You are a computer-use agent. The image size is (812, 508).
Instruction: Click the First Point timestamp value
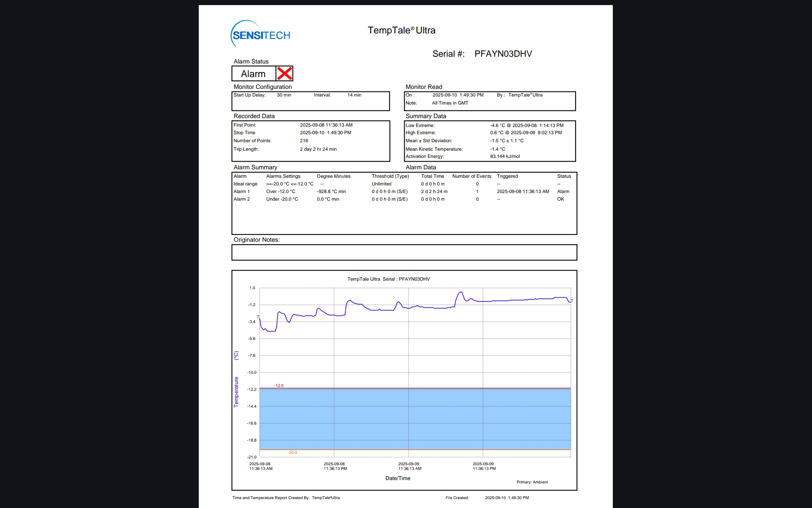[326, 125]
